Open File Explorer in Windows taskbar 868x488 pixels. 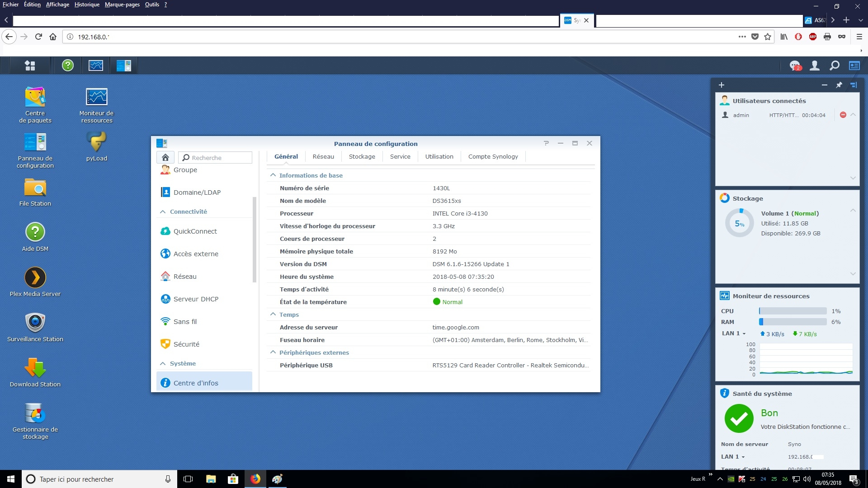tap(211, 479)
